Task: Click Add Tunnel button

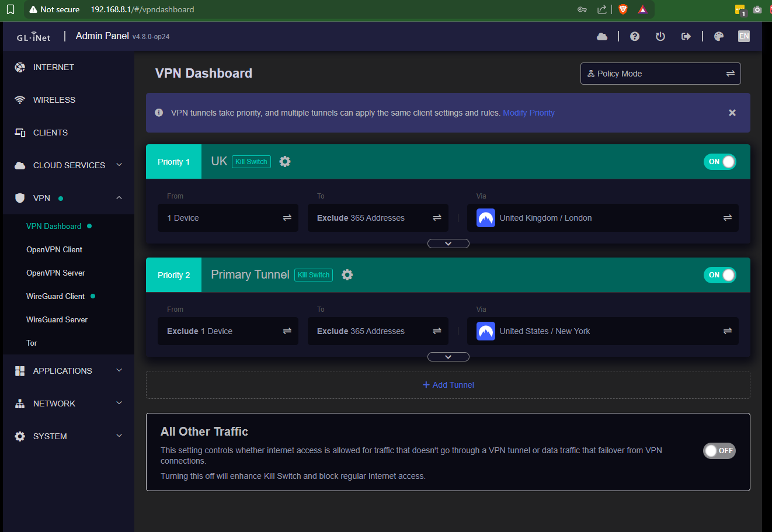Action: (x=448, y=385)
